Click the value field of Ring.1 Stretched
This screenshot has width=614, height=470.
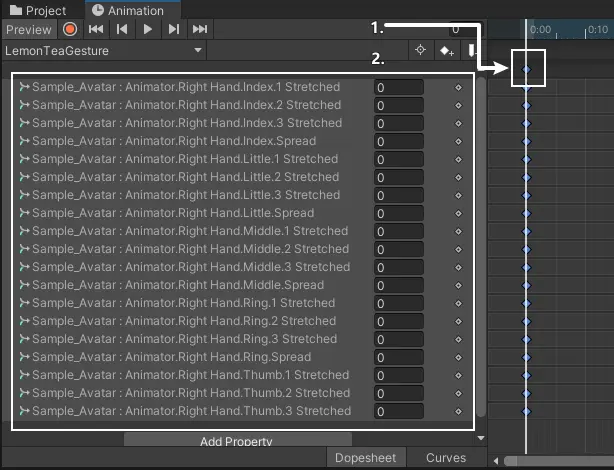[x=399, y=304]
